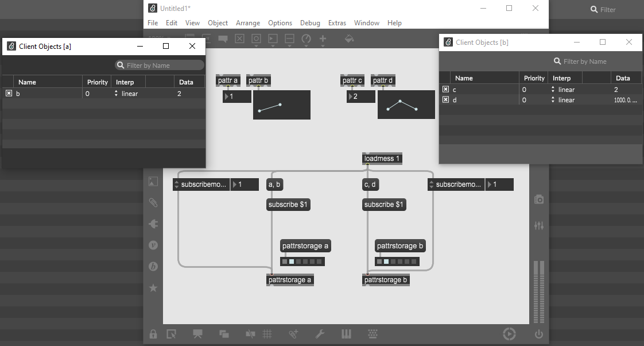Uncheck the checkbox next to client c
The image size is (644, 346).
445,90
